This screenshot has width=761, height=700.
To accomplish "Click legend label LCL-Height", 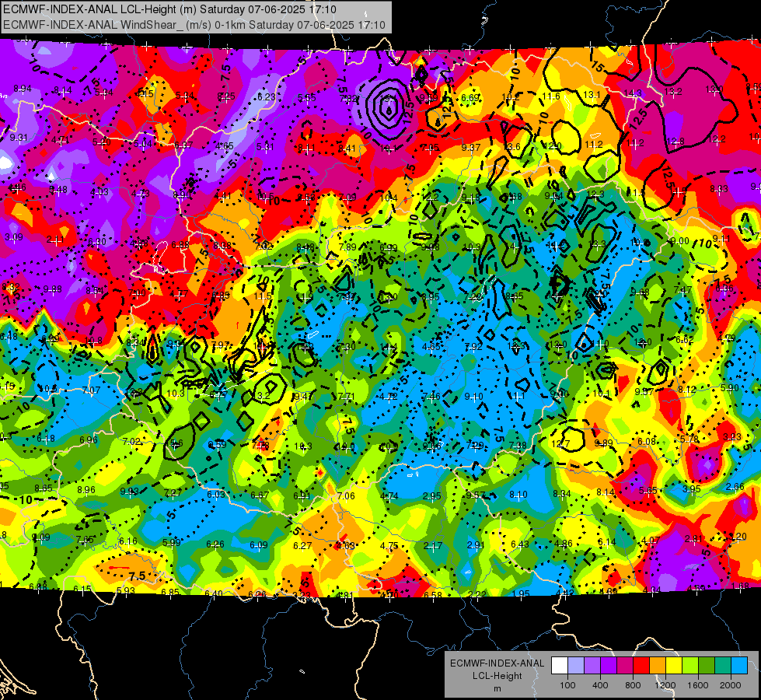I will coord(497,676).
